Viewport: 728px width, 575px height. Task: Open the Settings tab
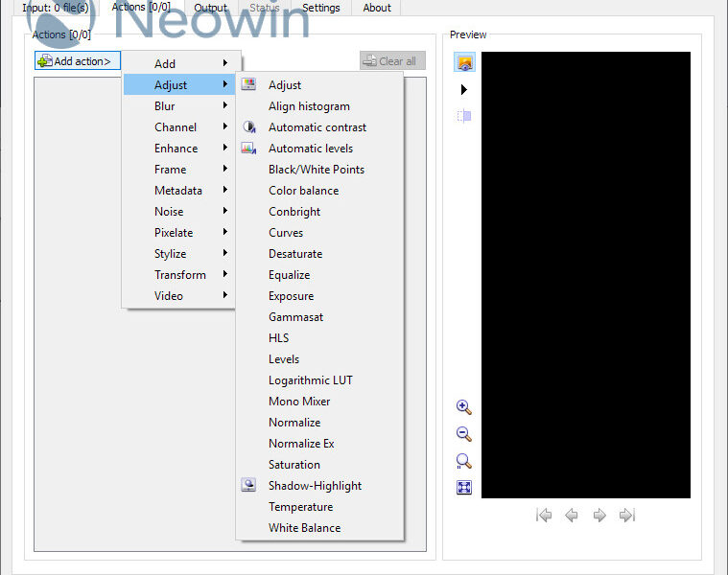pos(320,8)
